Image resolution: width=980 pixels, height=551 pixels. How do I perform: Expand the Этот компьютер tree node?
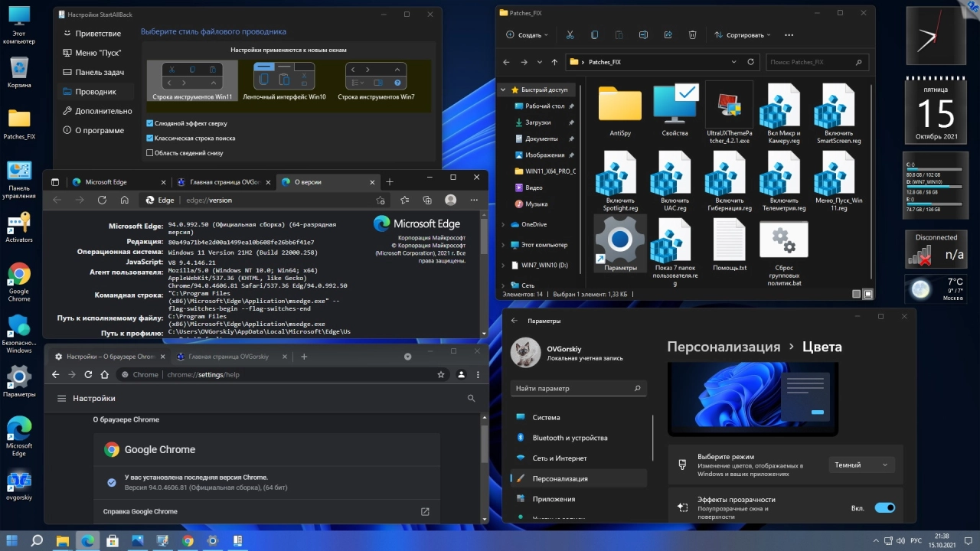click(503, 245)
